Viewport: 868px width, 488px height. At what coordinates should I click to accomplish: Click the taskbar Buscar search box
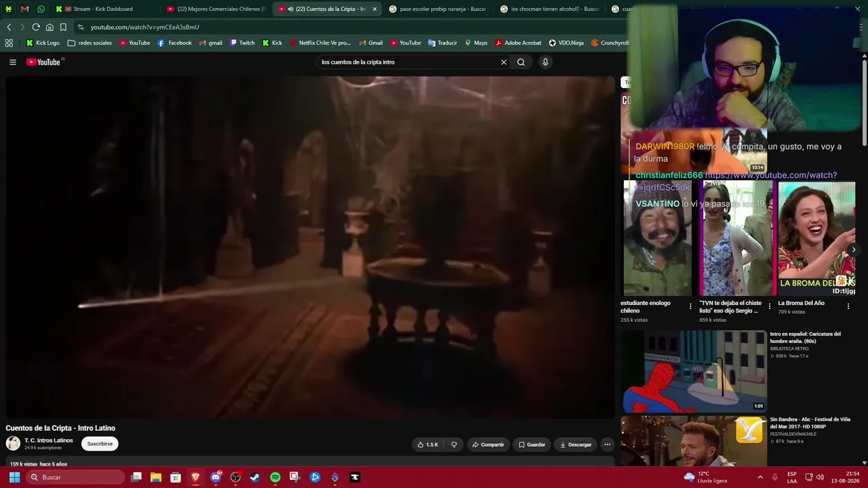tap(76, 477)
